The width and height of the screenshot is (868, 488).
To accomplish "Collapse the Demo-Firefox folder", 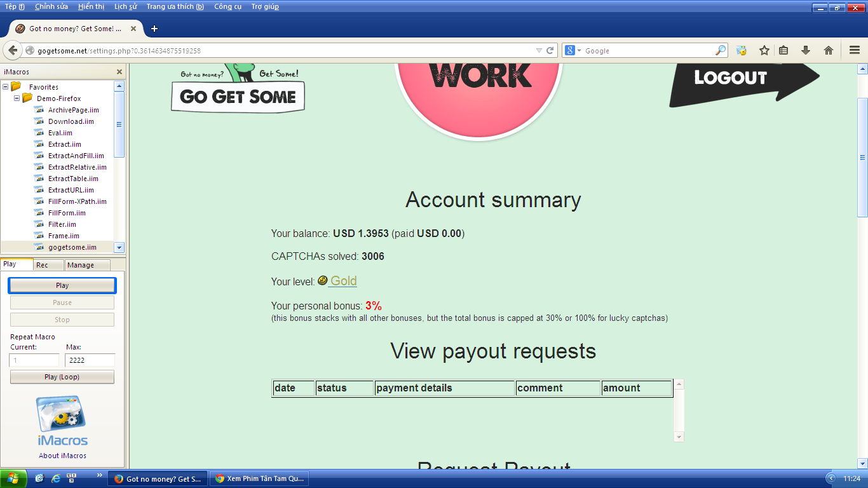I will [x=17, y=98].
